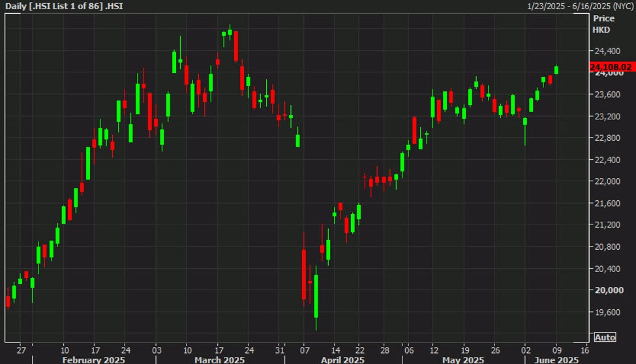The height and width of the screenshot is (364, 636).
Task: Select the June 2025 month label
Action: pyautogui.click(x=555, y=359)
